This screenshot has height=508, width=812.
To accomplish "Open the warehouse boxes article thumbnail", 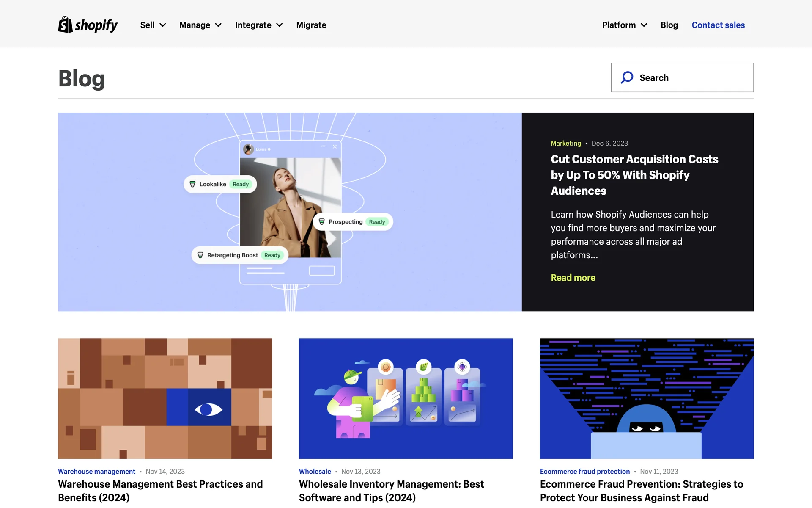I will click(x=165, y=398).
